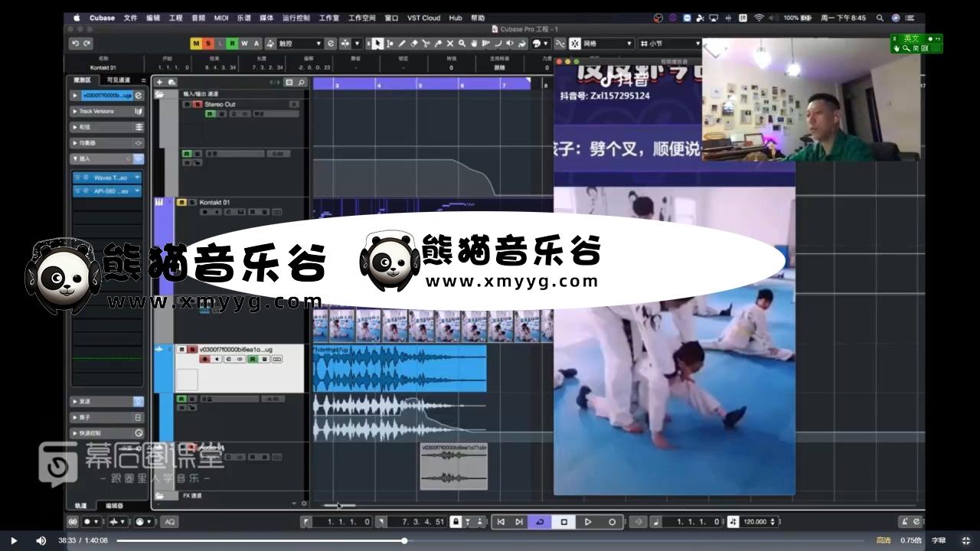980x551 pixels.
Task: Toggle the AQ auto quantize button
Action: (169, 522)
